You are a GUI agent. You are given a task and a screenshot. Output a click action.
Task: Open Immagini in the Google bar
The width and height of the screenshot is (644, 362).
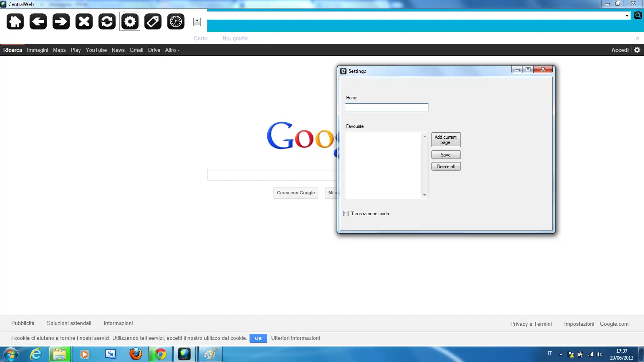pos(37,50)
